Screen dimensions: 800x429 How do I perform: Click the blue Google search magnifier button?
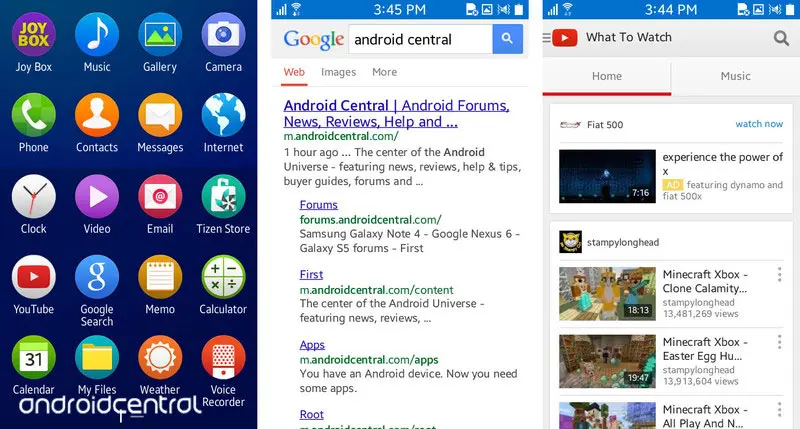coord(507,39)
